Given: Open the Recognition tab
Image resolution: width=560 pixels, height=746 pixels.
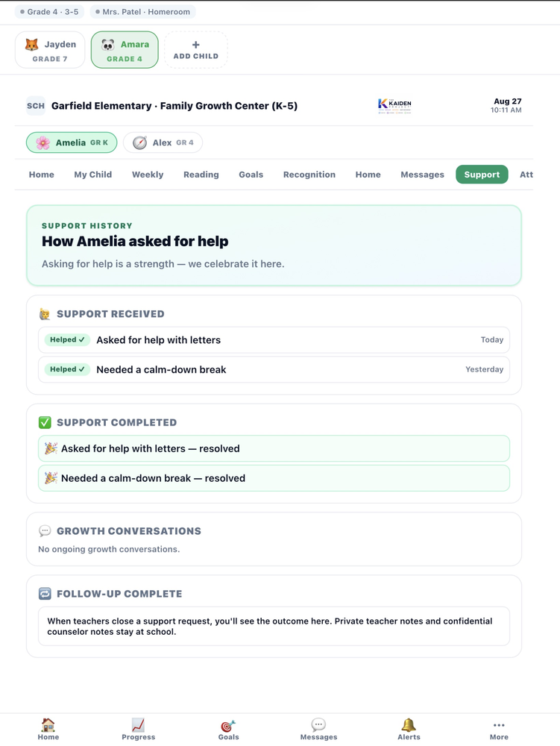Looking at the screenshot, I should (x=309, y=174).
